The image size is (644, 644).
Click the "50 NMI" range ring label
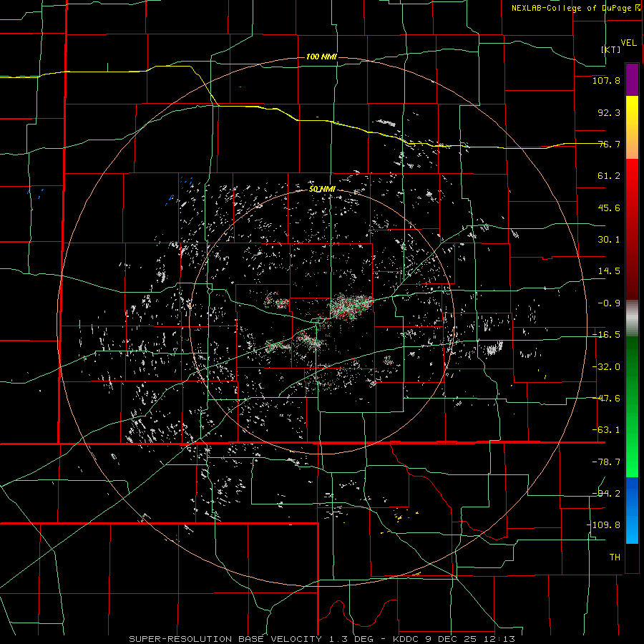pyautogui.click(x=322, y=190)
